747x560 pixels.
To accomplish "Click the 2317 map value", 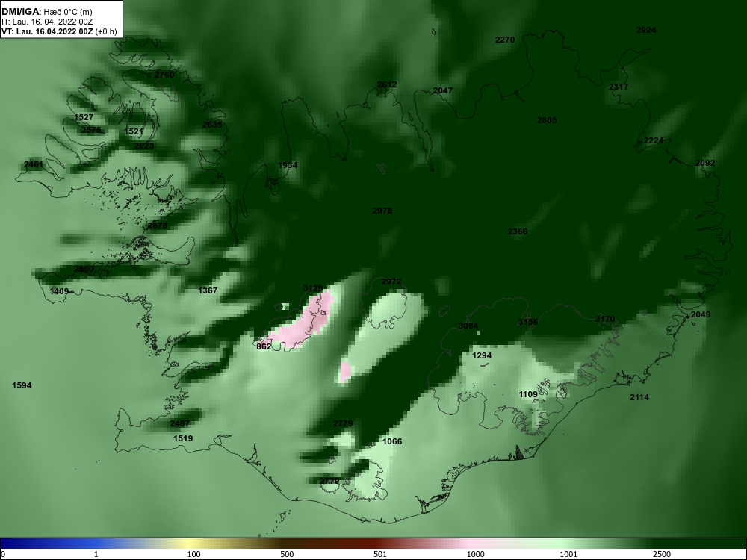I will 619,87.
